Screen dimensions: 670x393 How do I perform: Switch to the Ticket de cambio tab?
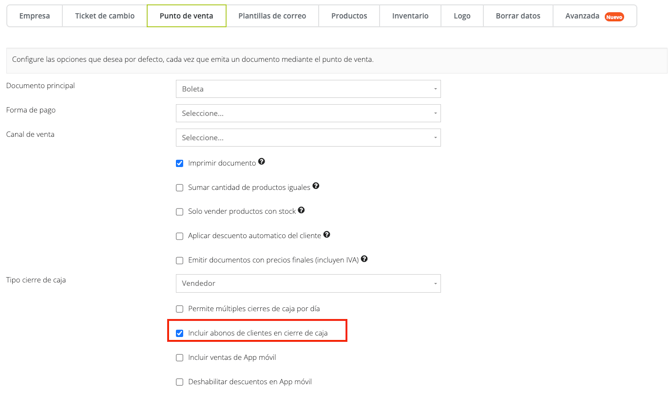(105, 16)
